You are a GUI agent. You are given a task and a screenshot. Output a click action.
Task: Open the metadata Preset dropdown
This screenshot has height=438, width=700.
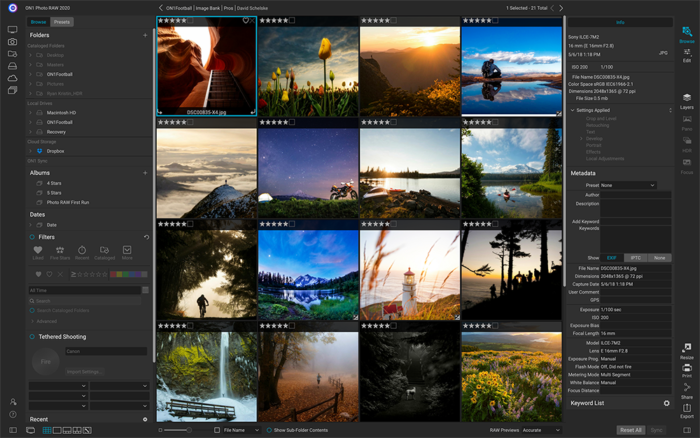click(x=628, y=185)
